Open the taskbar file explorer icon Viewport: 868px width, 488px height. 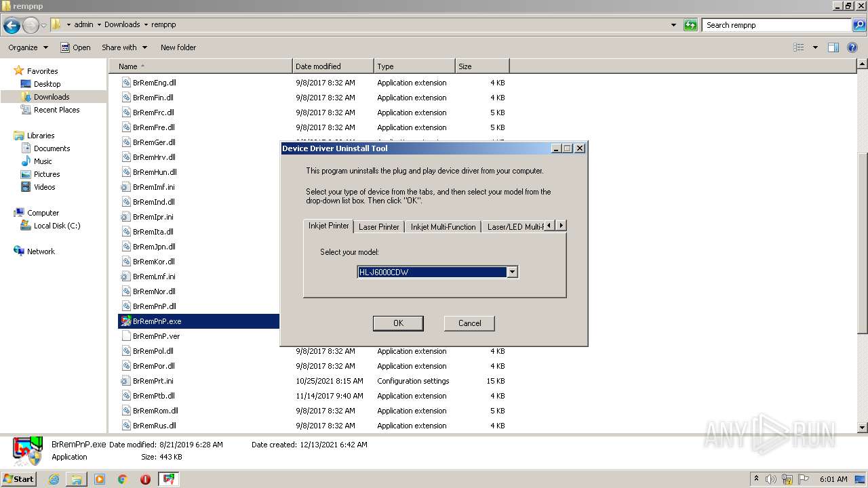77,479
